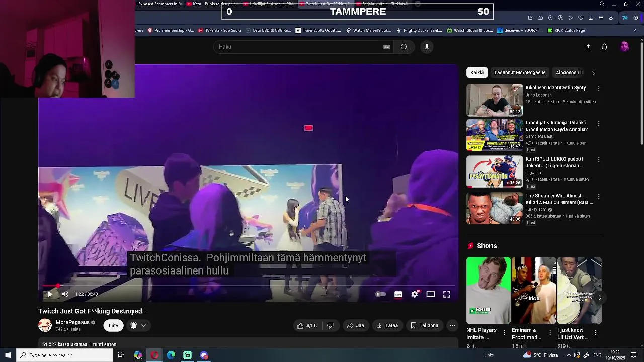Open YouTube notifications bell
Image resolution: width=644 pixels, height=362 pixels.
pyautogui.click(x=605, y=47)
